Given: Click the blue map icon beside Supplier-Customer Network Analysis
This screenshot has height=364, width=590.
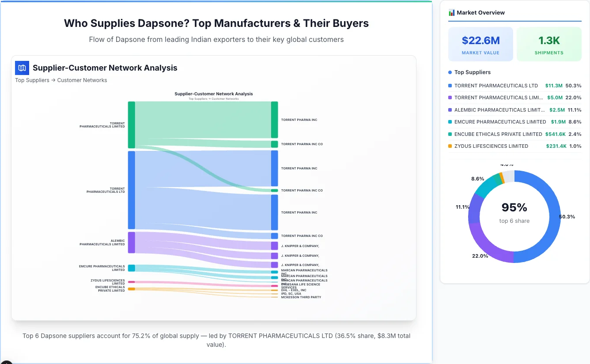Looking at the screenshot, I should pos(22,68).
